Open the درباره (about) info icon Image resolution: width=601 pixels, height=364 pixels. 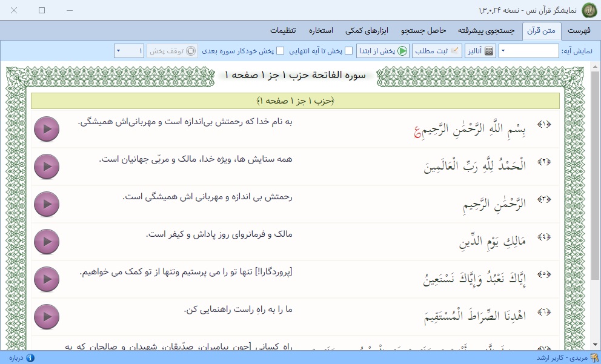(x=30, y=358)
